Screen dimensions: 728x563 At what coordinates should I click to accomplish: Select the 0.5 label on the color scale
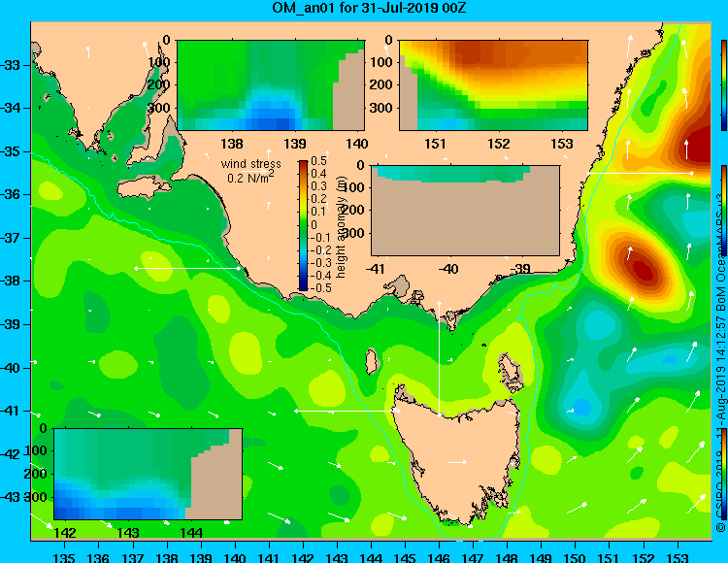click(x=319, y=161)
